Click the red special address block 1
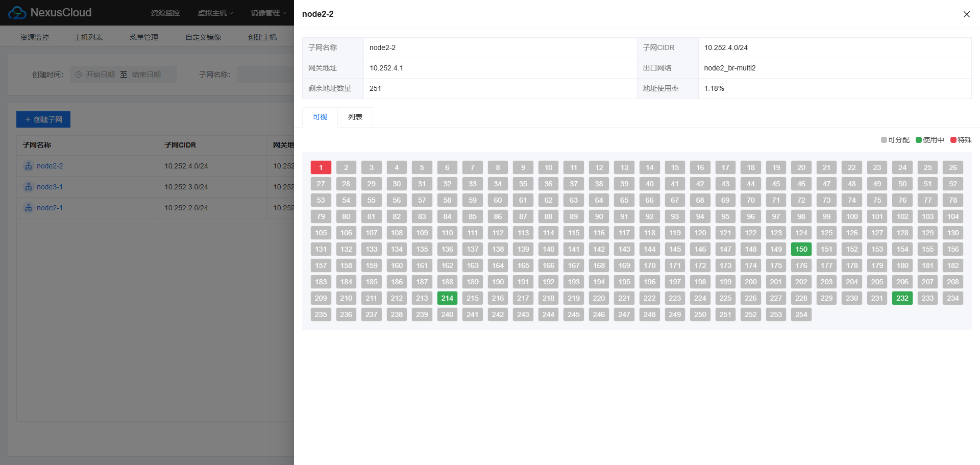 point(321,167)
